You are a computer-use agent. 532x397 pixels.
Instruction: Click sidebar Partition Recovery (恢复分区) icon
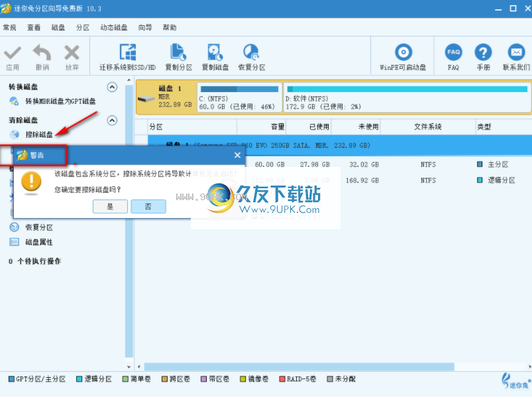15,227
